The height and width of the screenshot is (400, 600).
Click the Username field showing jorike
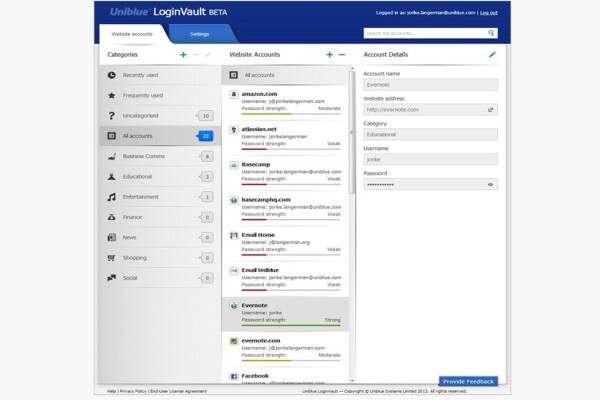430,160
